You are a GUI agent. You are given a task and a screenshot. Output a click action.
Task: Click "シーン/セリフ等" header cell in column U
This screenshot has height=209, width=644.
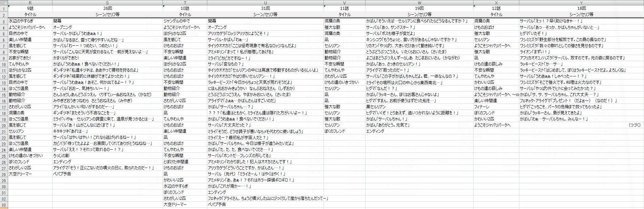click(x=265, y=15)
